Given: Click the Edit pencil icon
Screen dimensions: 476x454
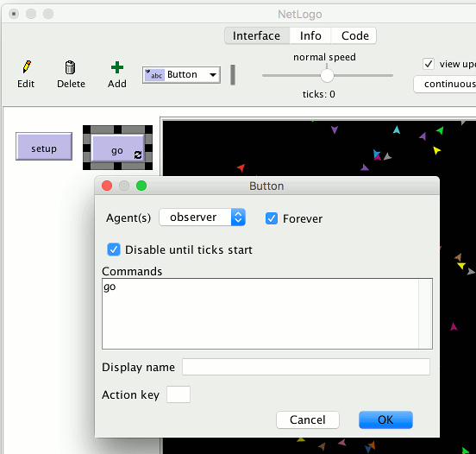Looking at the screenshot, I should click(27, 66).
